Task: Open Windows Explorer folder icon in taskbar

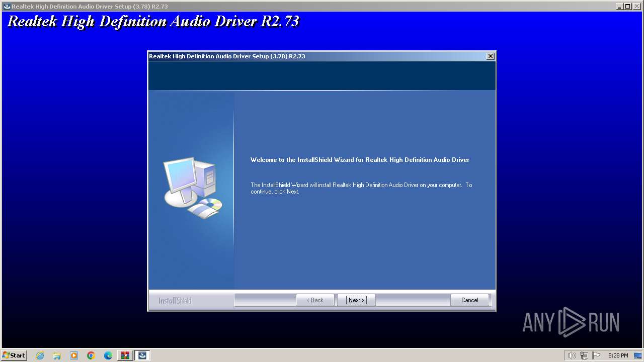Action: pos(57,355)
